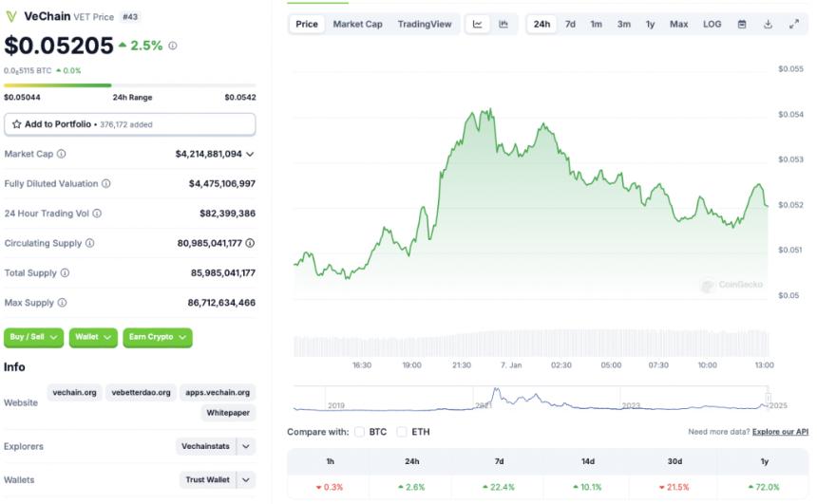Select Max time range
The height and width of the screenshot is (504, 817).
679,24
